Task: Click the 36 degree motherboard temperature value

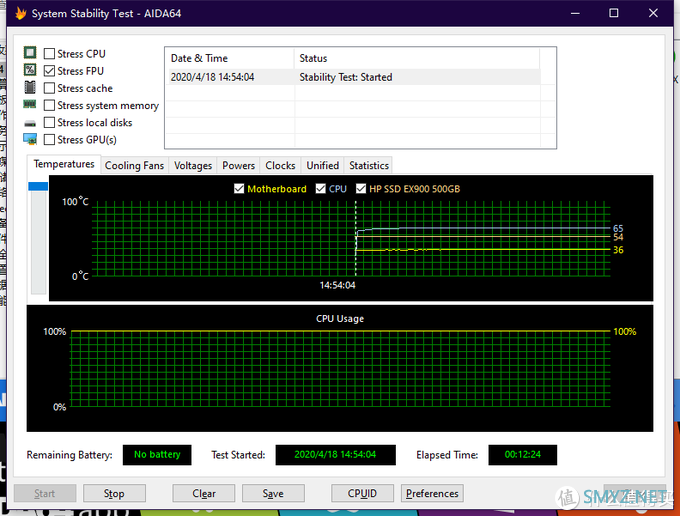Action: coord(618,250)
